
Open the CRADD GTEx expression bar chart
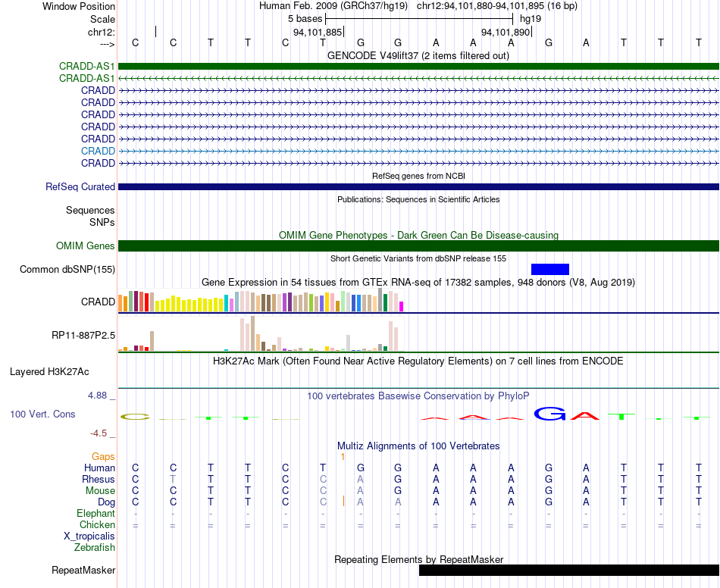(x=261, y=301)
